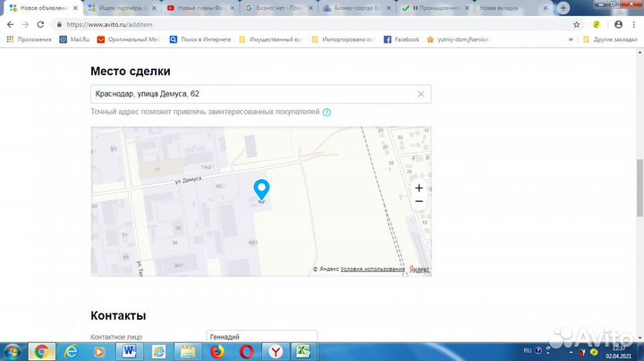This screenshot has width=644, height=361.
Task: Open the Импортировано bookmark folder
Action: tap(342, 39)
